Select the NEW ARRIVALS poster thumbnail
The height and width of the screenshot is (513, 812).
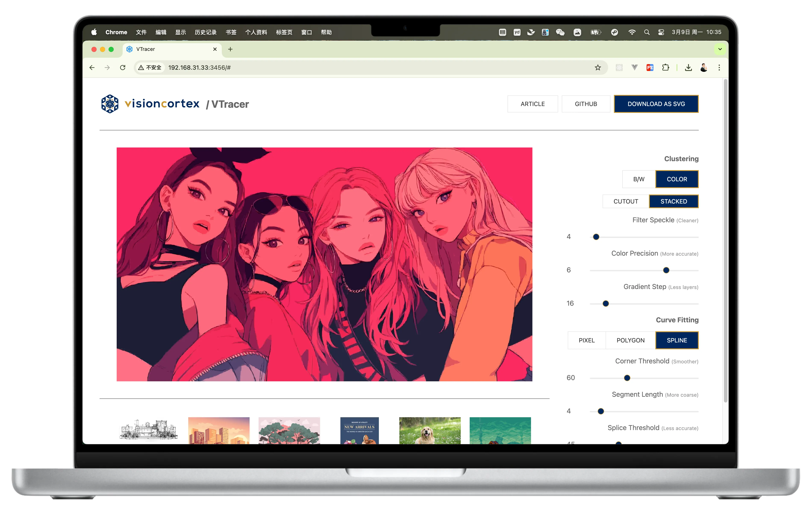click(359, 431)
